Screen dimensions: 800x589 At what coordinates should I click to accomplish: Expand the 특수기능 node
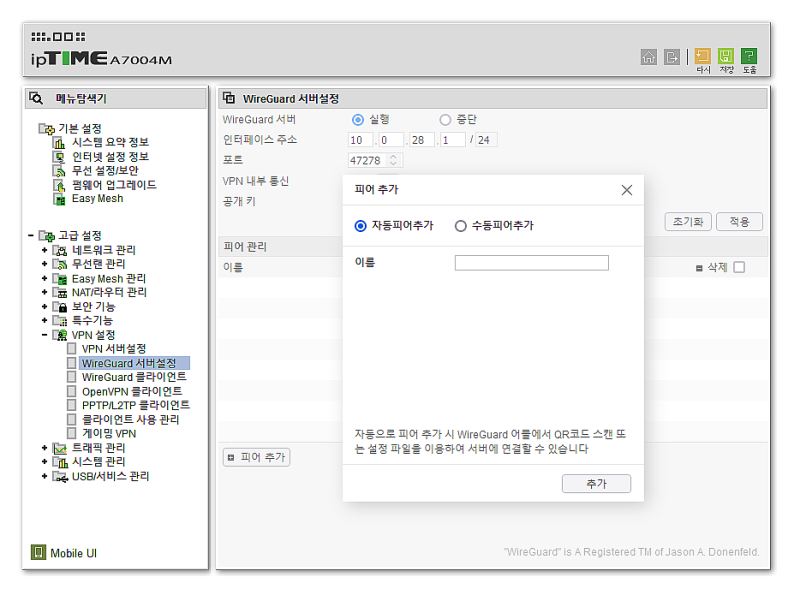tap(44, 321)
